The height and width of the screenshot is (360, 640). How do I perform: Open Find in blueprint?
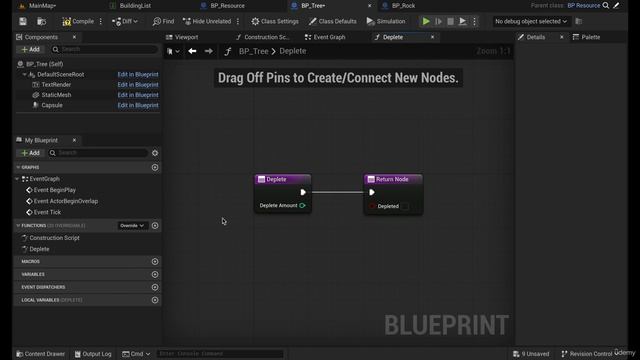pos(163,21)
